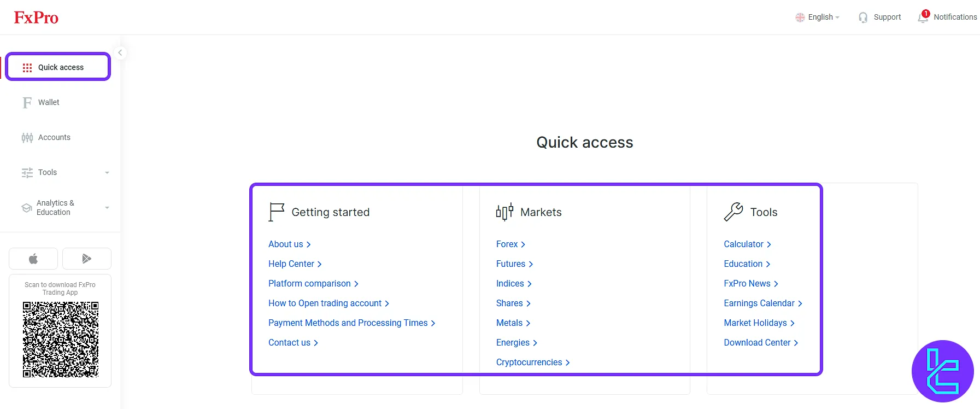Click the Apple App Store download button
Image resolution: width=980 pixels, height=409 pixels.
33,259
